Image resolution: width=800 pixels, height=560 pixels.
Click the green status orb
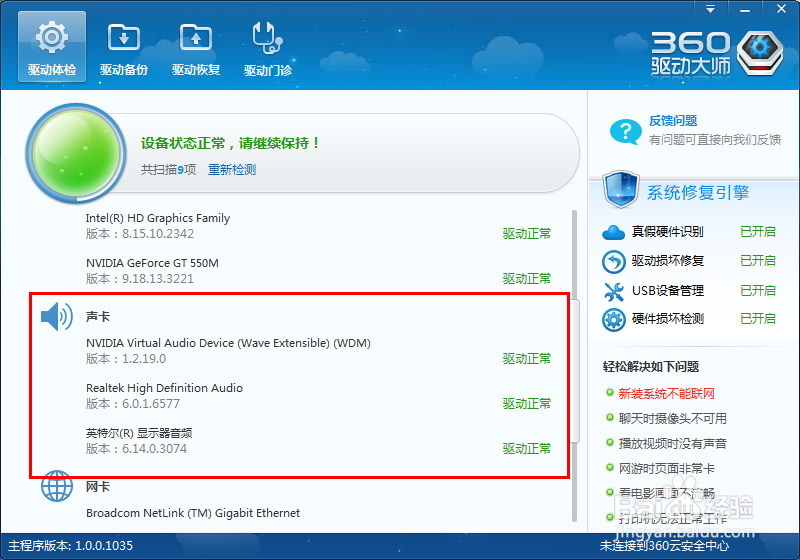[77, 152]
